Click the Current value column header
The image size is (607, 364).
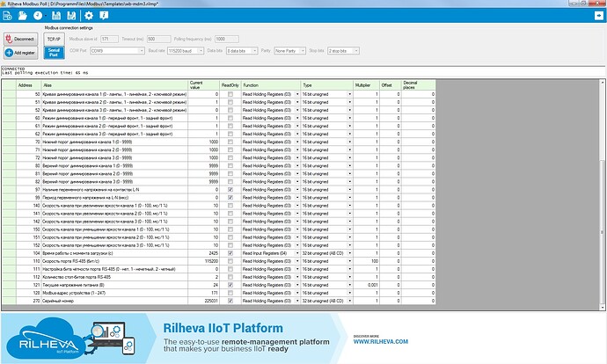203,85
